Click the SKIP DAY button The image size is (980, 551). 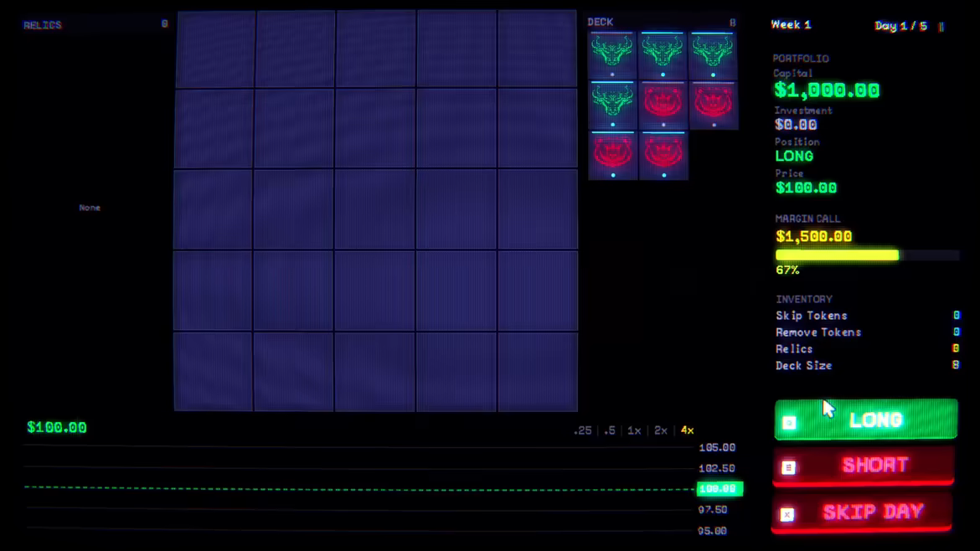click(862, 512)
